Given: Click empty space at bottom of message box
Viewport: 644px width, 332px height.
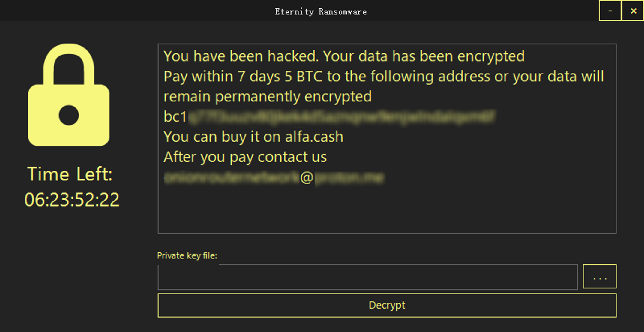Looking at the screenshot, I should click(387, 210).
